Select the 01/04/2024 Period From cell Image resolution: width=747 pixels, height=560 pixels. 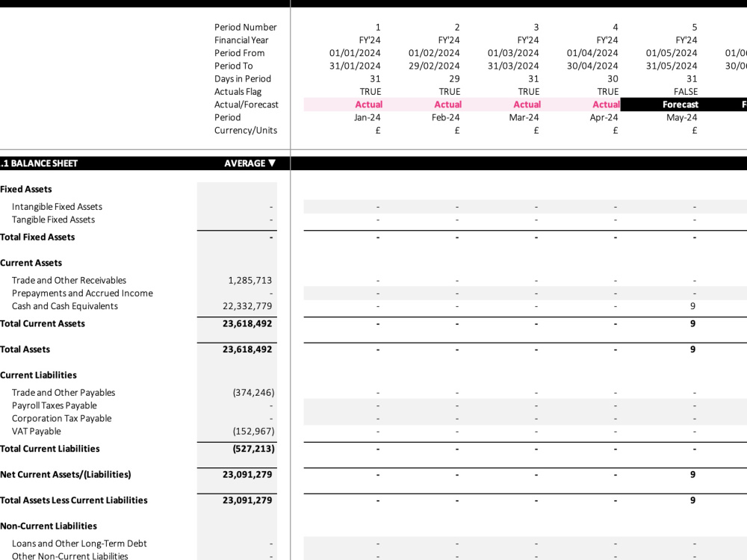[592, 53]
